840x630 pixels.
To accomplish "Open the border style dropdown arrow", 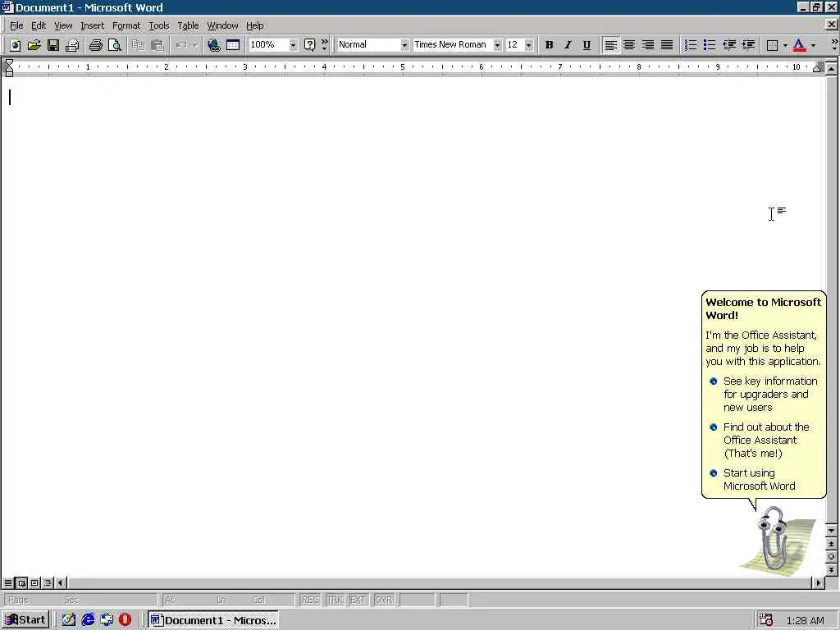I will (x=785, y=45).
